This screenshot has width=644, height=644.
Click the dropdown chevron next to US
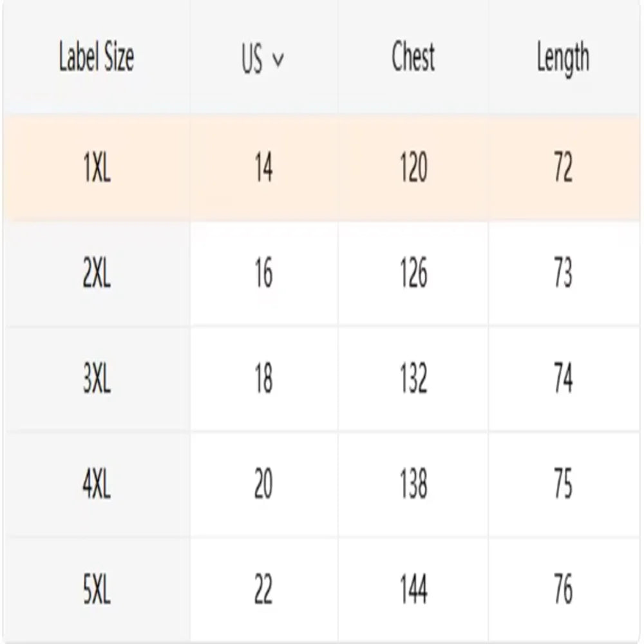click(x=278, y=60)
